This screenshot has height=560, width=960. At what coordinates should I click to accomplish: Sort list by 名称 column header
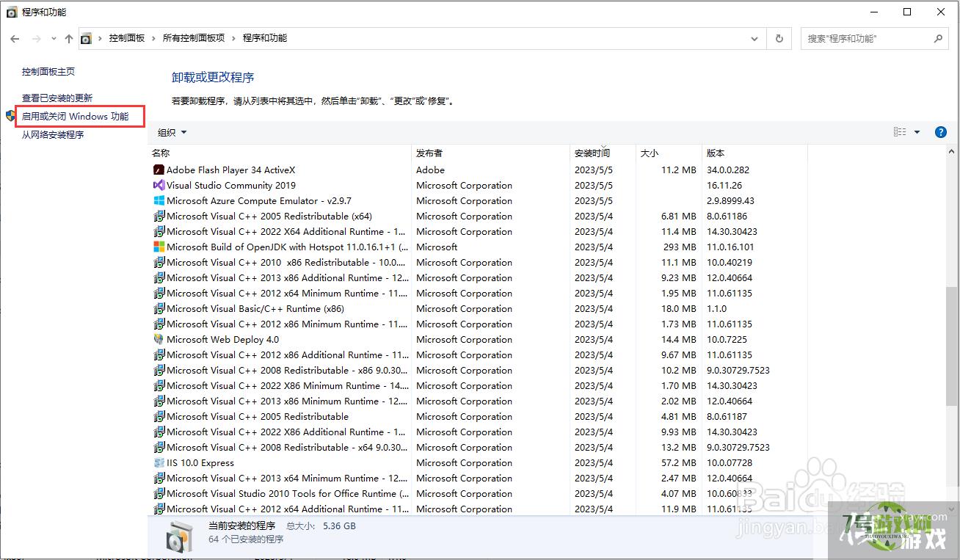tap(280, 153)
